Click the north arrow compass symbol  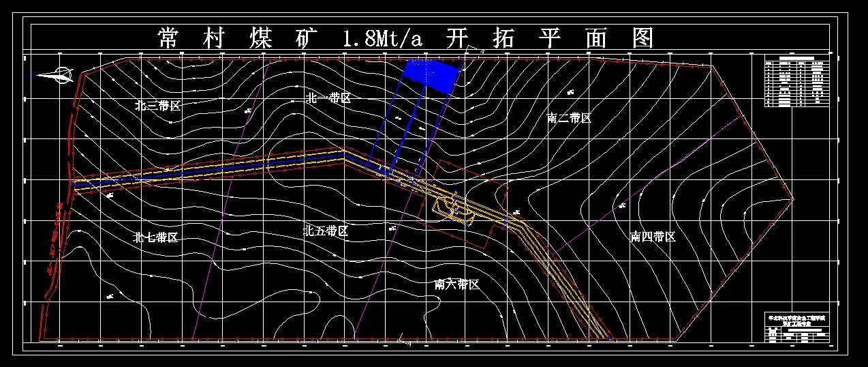[55, 75]
